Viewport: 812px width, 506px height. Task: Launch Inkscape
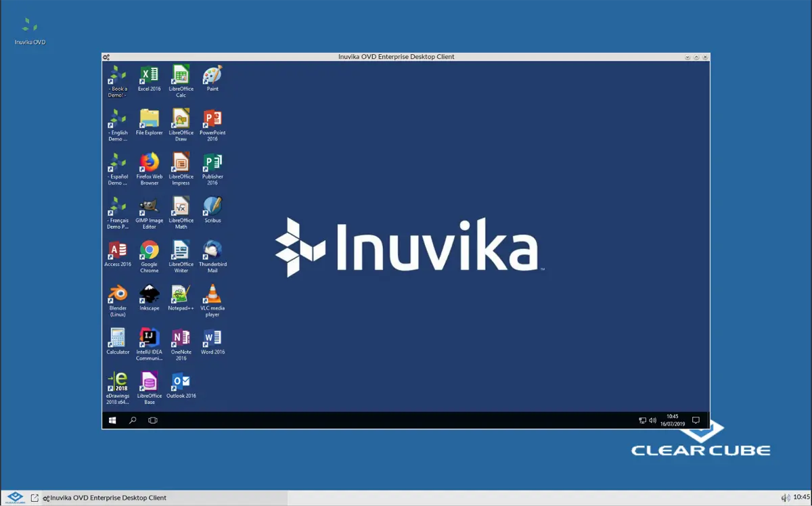point(149,298)
